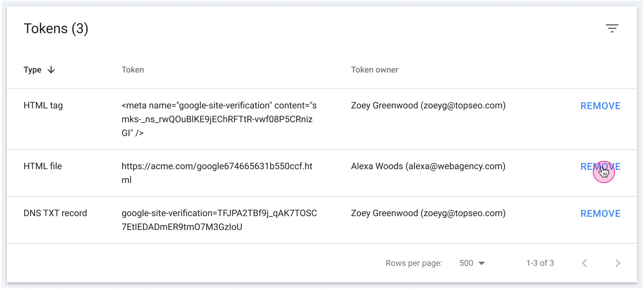
Task: Click the 1-3 of 3 page indicator
Action: tap(540, 263)
